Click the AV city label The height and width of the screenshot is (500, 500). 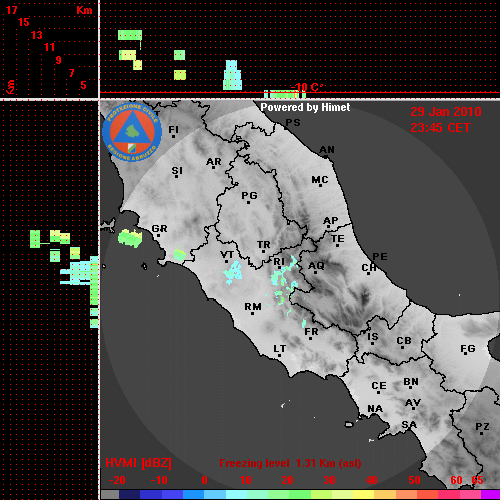(413, 403)
